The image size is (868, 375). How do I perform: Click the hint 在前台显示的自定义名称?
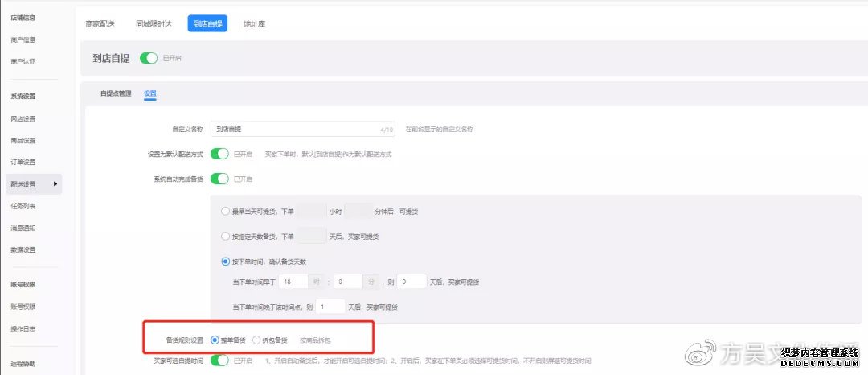click(x=440, y=129)
